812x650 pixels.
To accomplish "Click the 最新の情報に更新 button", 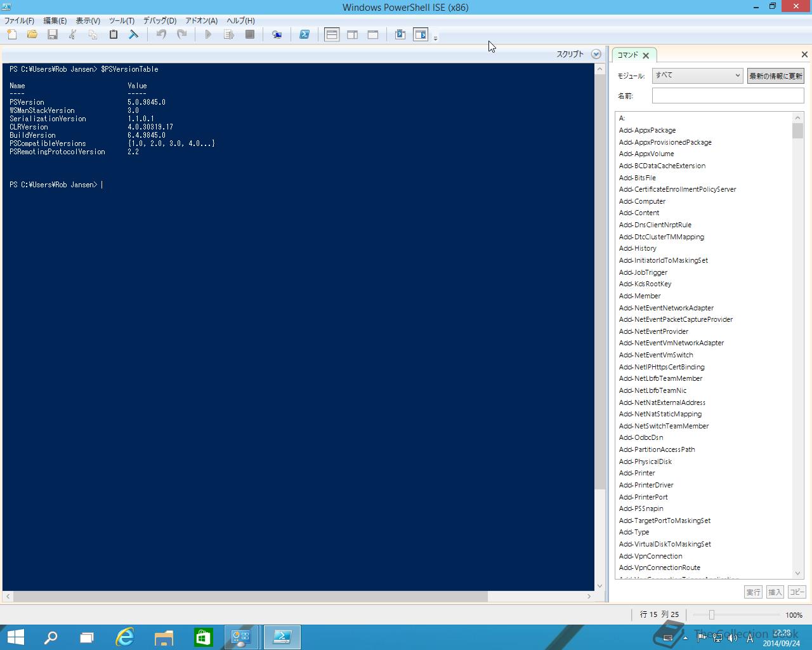I will coord(775,76).
